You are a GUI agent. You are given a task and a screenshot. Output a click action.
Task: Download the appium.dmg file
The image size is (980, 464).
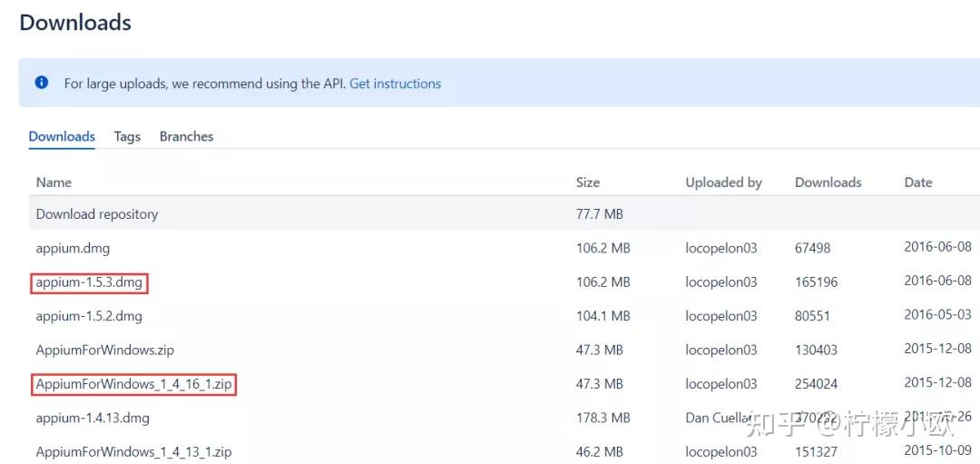click(73, 248)
